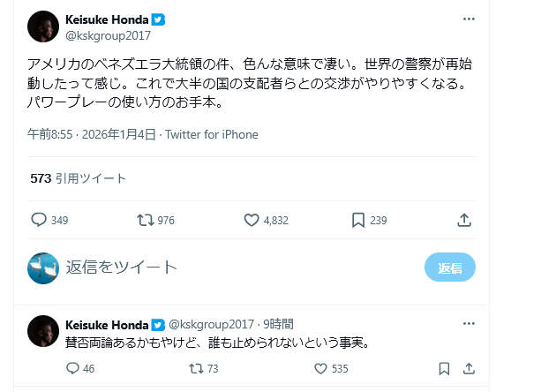
Task: Click reply icon on the follow-up tweet
Action: pos(72,368)
